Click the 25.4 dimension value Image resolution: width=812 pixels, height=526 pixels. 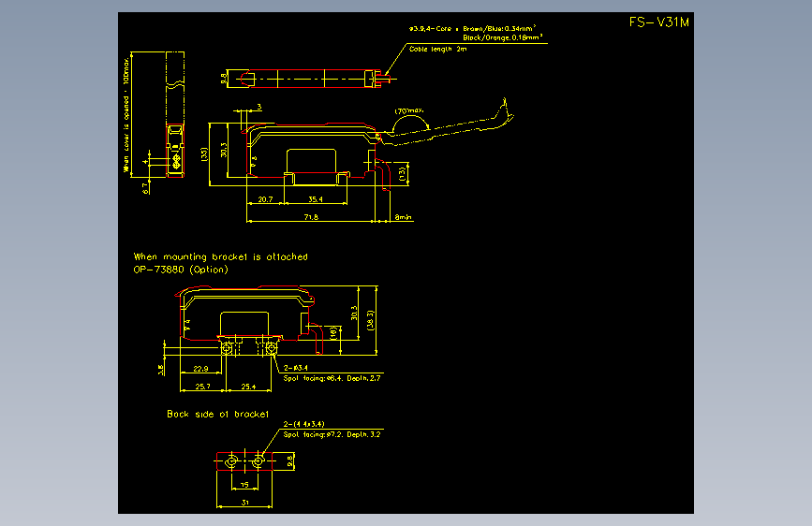point(248,387)
